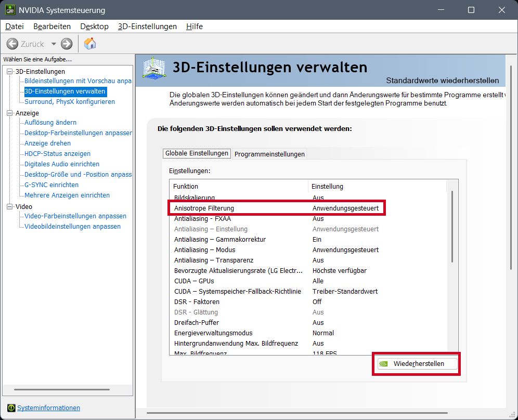Switch to Globale Einstellungen tab
518x420 pixels.
(197, 153)
